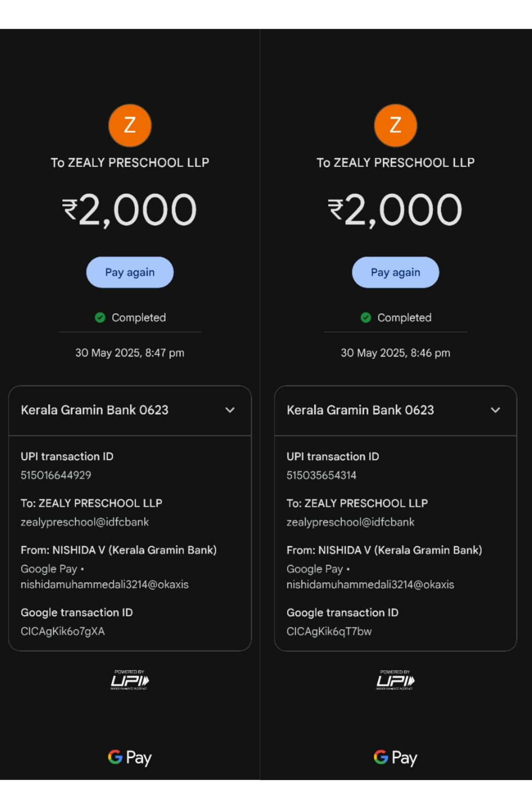Image resolution: width=532 pixels, height=798 pixels.
Task: Click the orange Z avatar on the 8:47 pm receipt
Action: (x=130, y=125)
